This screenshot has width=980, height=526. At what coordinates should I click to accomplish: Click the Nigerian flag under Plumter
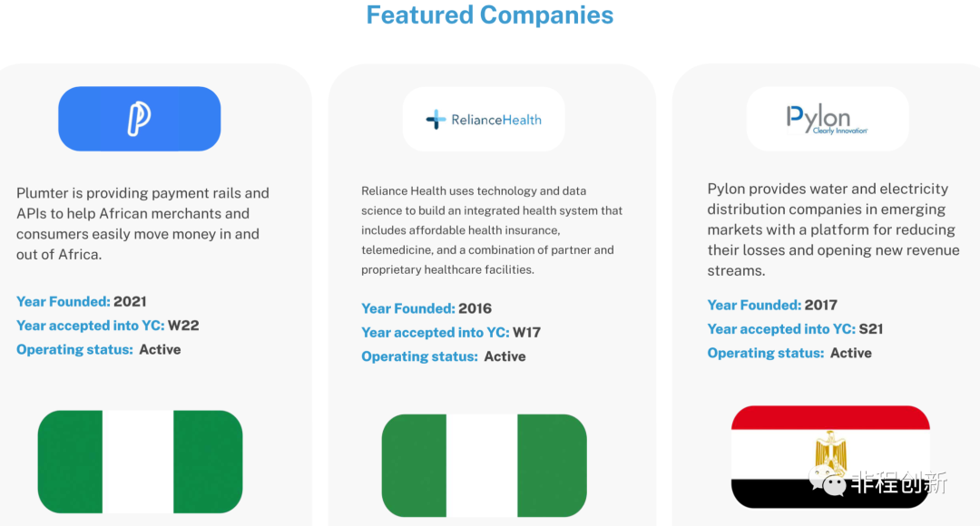(x=140, y=462)
